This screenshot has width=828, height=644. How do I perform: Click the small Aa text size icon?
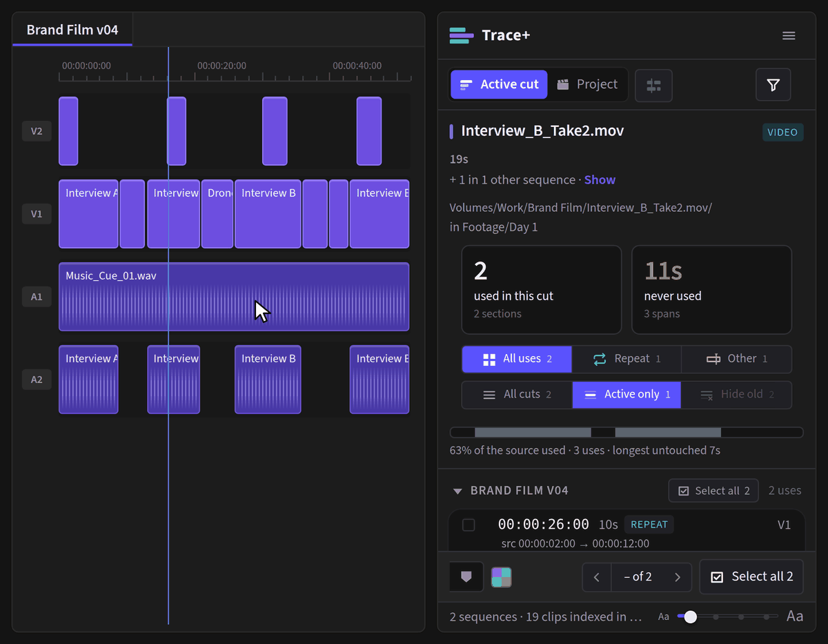point(664,616)
